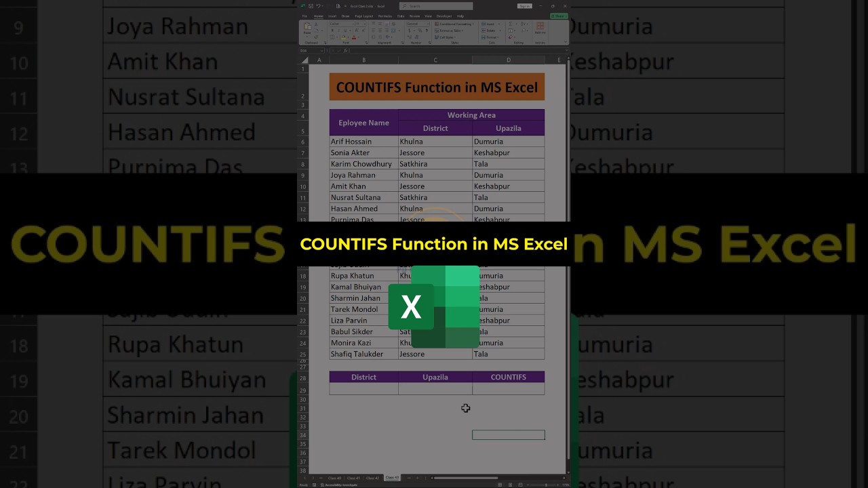Switch to the Class 40 sheet tab
Image resolution: width=868 pixels, height=488 pixels.
pos(334,478)
